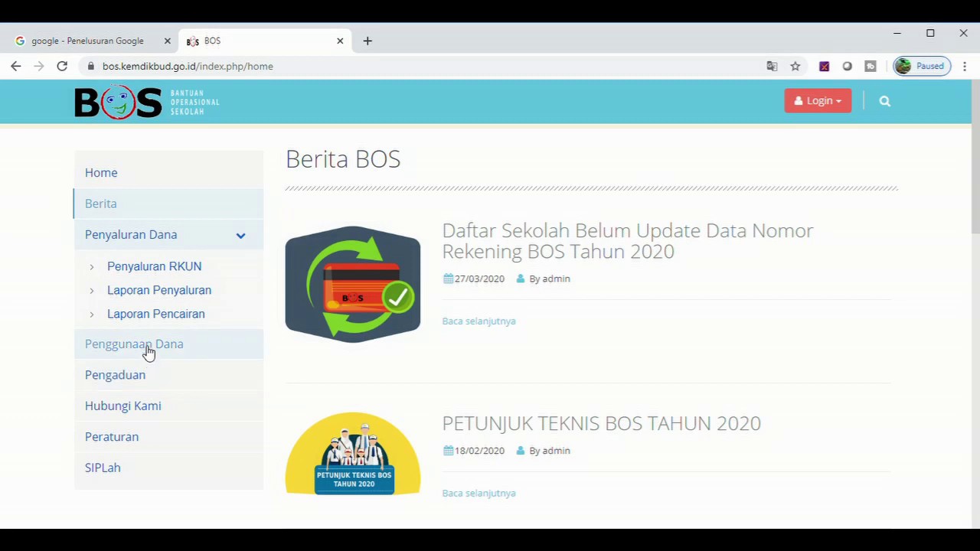The width and height of the screenshot is (980, 551).
Task: Open Penyaluran RKUN submenu
Action: click(x=155, y=266)
